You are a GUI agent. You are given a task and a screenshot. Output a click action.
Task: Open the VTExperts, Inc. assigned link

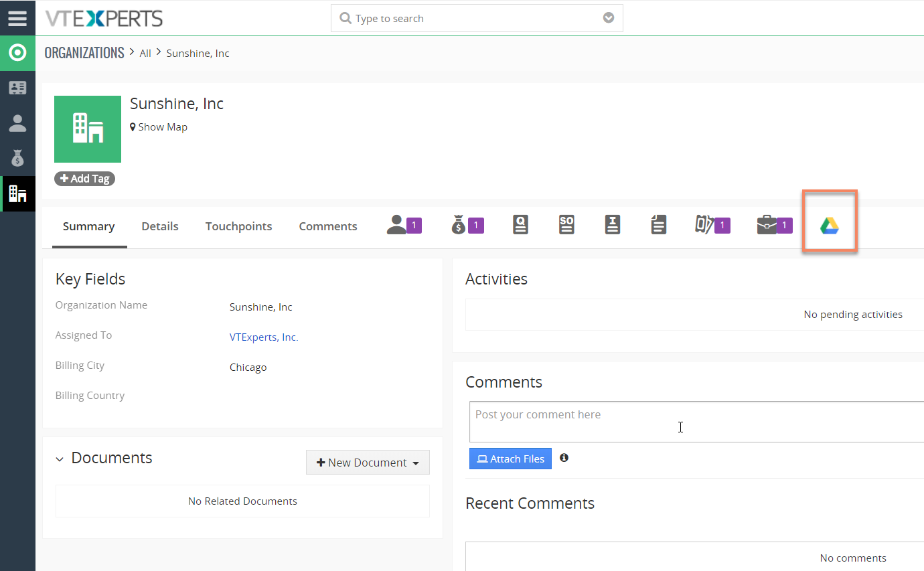(264, 337)
